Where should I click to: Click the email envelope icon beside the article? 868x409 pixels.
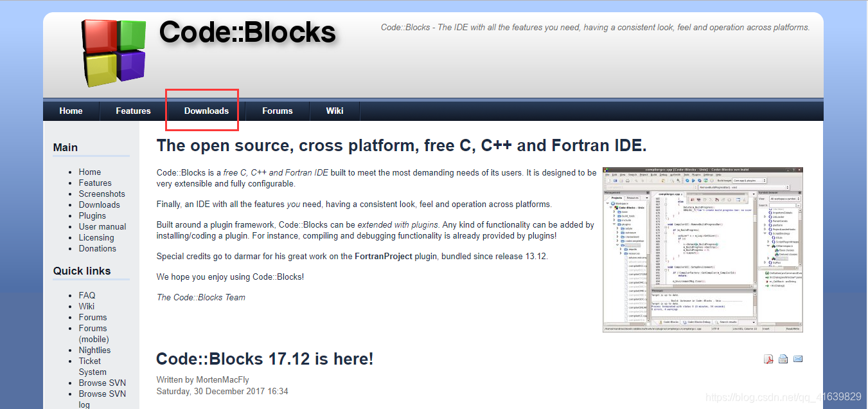pyautogui.click(x=798, y=359)
